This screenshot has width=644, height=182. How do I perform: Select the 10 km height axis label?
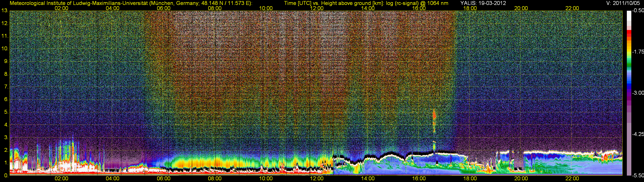[x=5, y=49]
